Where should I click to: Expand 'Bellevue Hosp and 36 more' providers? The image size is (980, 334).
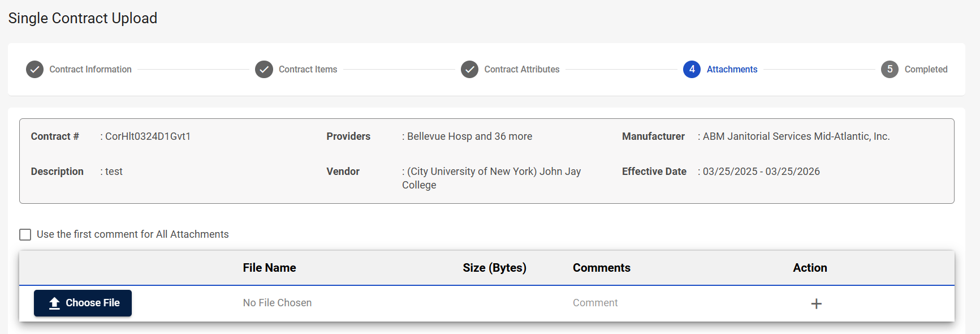[x=469, y=136]
